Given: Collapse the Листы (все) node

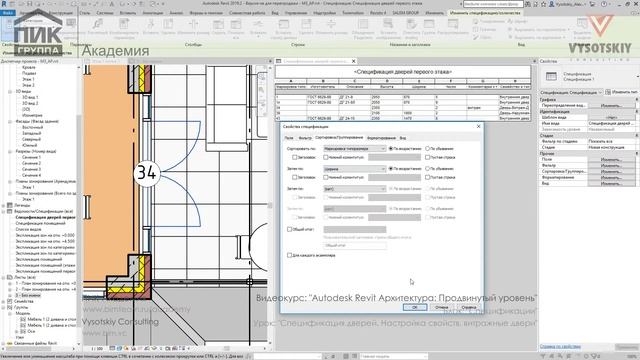Looking at the screenshot, I should coord(4,277).
